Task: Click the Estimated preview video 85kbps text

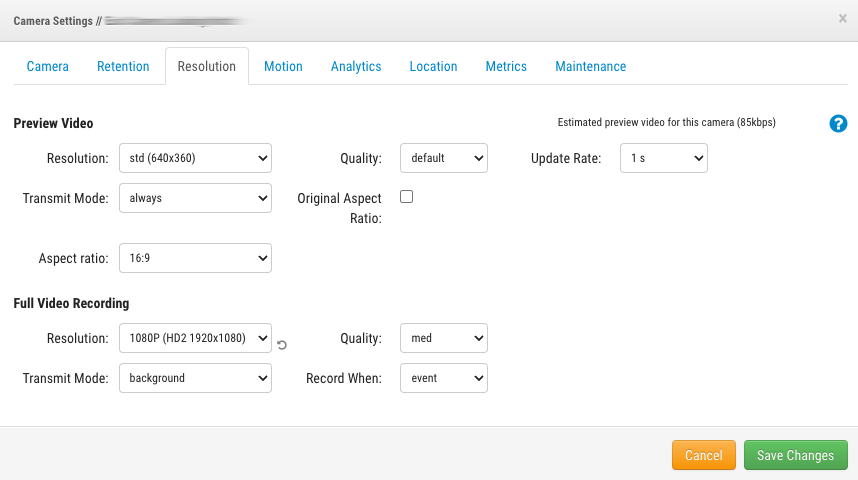Action: pos(666,123)
